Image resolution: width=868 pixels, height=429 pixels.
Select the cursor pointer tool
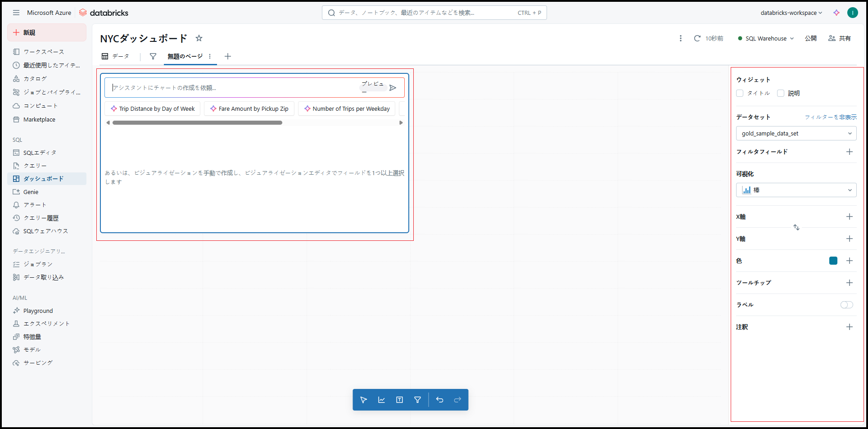[364, 400]
